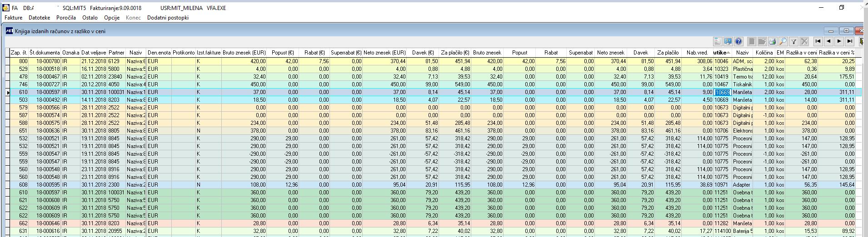Click highlighted cell 10669 in selected row
868x237 pixels.
pyautogui.click(x=722, y=92)
